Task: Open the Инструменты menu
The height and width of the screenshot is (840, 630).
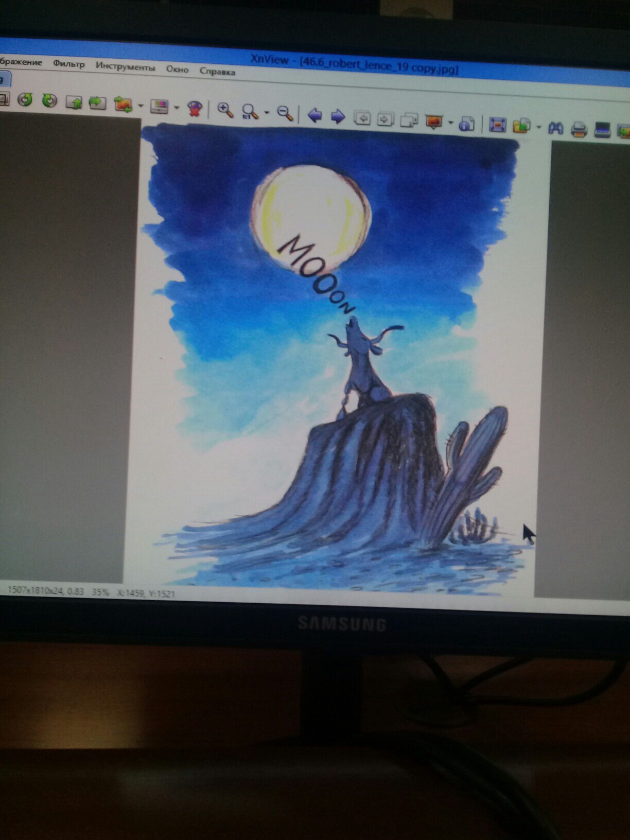Action: pos(125,67)
